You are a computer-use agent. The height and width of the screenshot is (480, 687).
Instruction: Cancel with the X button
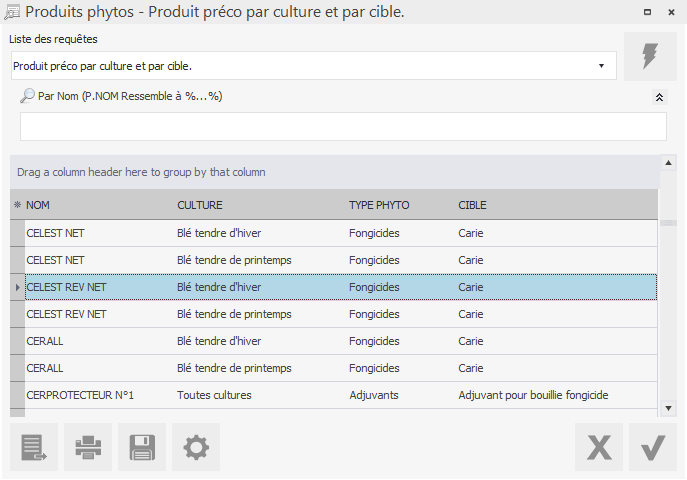pos(599,447)
